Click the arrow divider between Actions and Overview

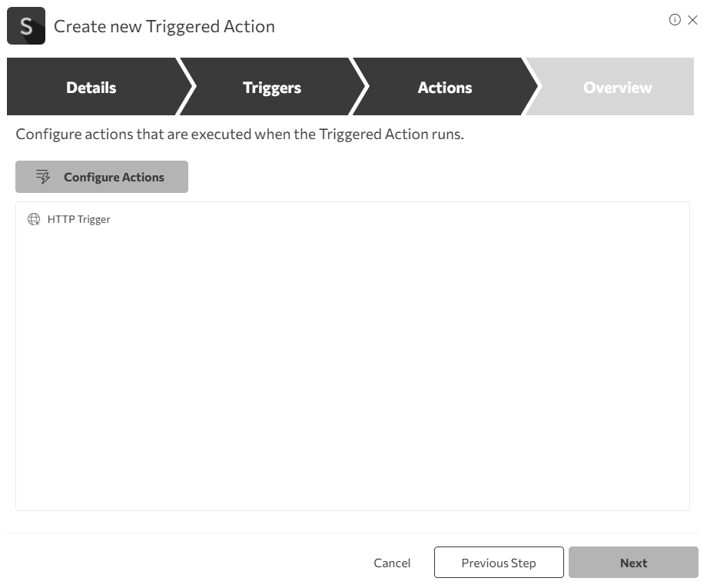pyautogui.click(x=532, y=87)
